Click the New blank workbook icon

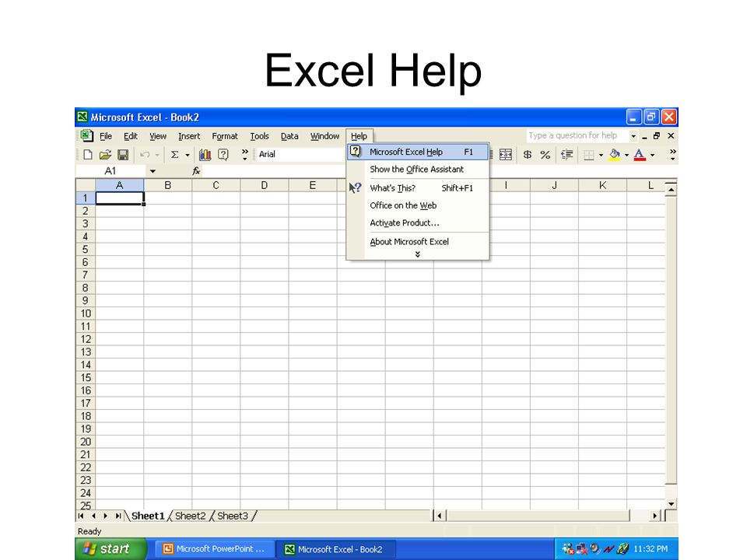coord(88,154)
